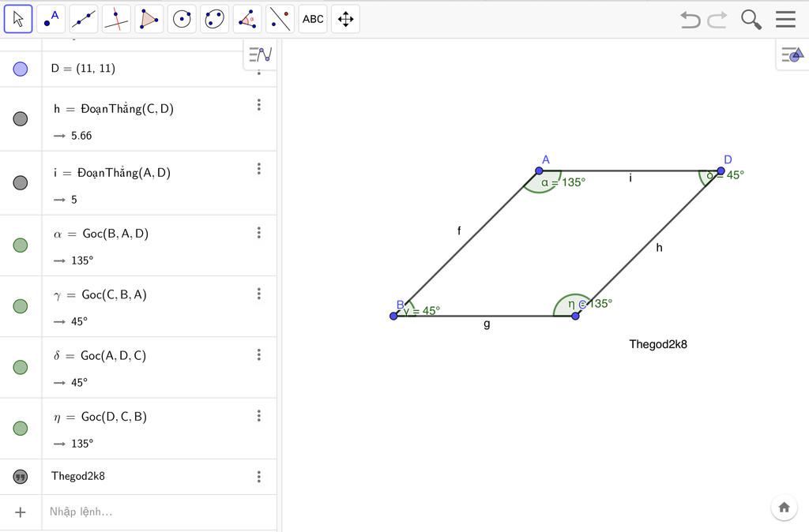
Task: Toggle visibility of angle α
Action: pyautogui.click(x=20, y=245)
